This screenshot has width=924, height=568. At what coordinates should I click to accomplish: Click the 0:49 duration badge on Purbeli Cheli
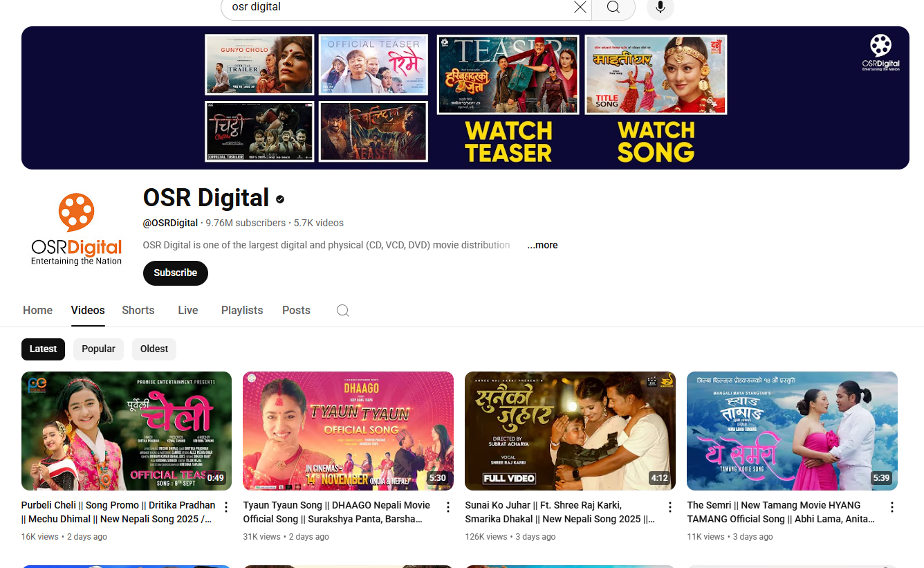[216, 478]
